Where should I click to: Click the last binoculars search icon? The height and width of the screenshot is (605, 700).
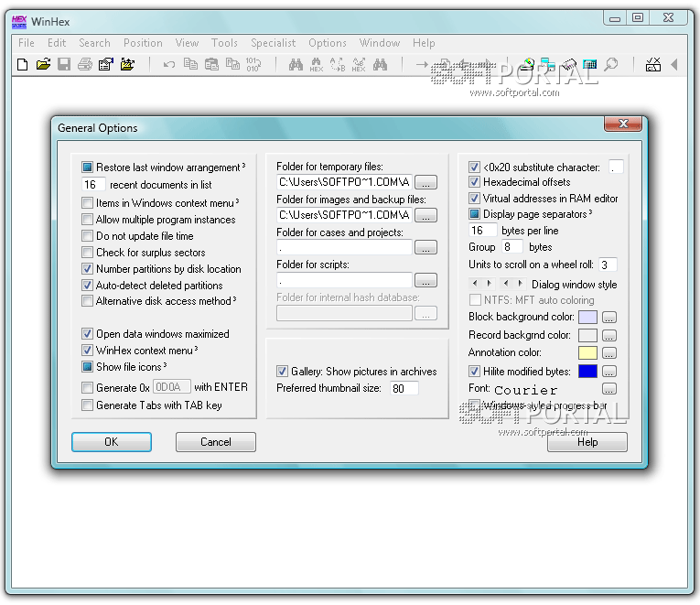tap(380, 65)
